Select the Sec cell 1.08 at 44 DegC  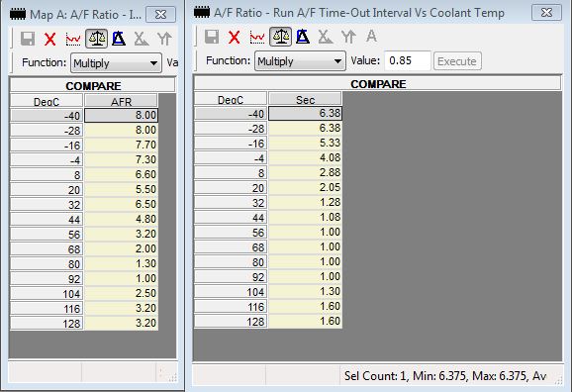click(x=306, y=218)
